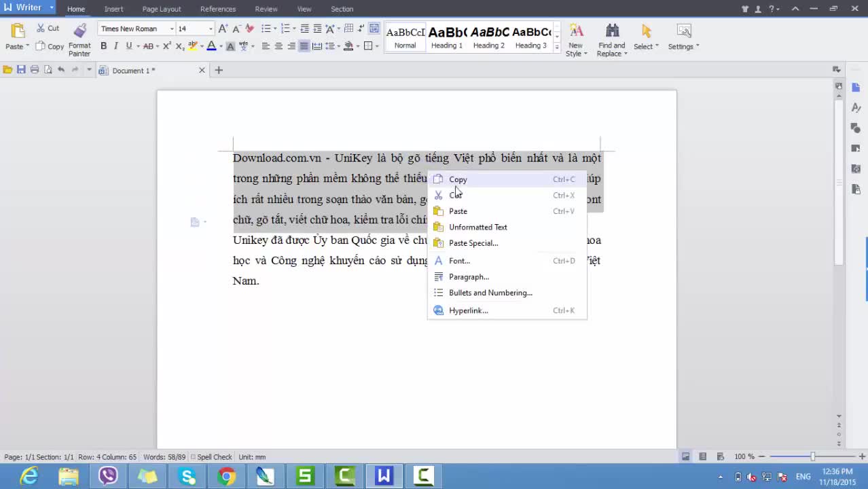Click the ribbon Copy button
This screenshot has width=868, height=489.
[50, 46]
